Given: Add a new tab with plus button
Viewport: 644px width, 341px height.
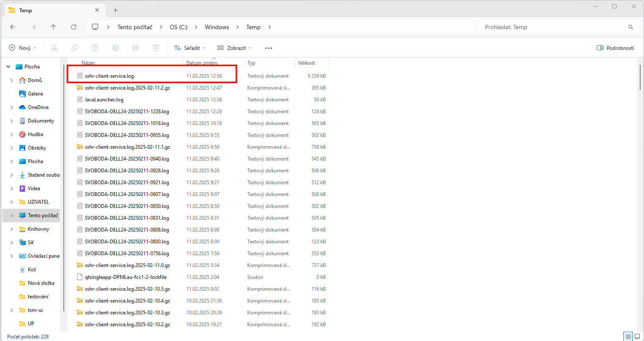Looking at the screenshot, I should click(116, 10).
